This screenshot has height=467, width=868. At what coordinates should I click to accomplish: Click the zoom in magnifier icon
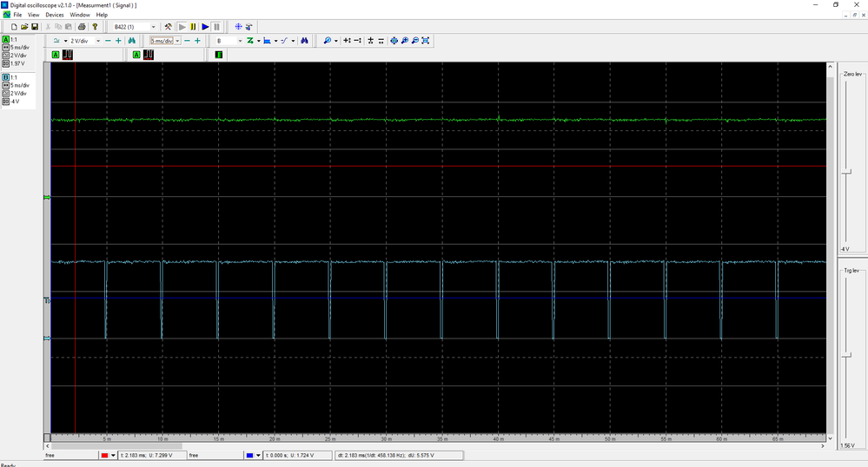(405, 41)
